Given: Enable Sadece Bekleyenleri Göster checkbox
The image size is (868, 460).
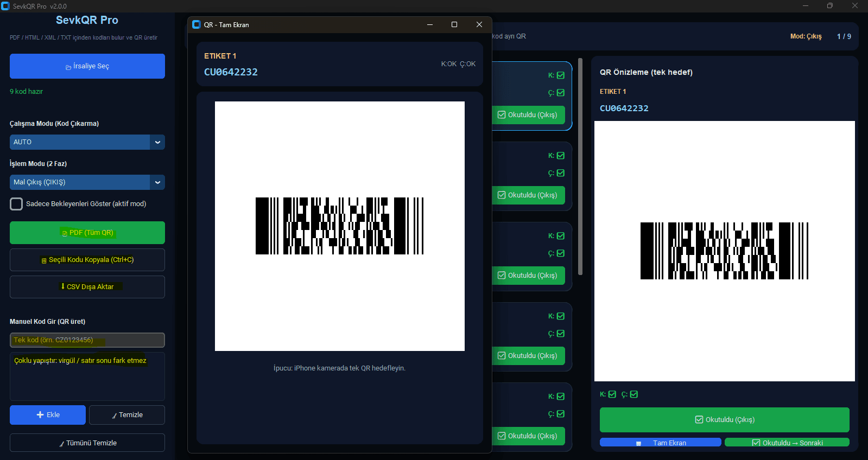Looking at the screenshot, I should (17, 204).
